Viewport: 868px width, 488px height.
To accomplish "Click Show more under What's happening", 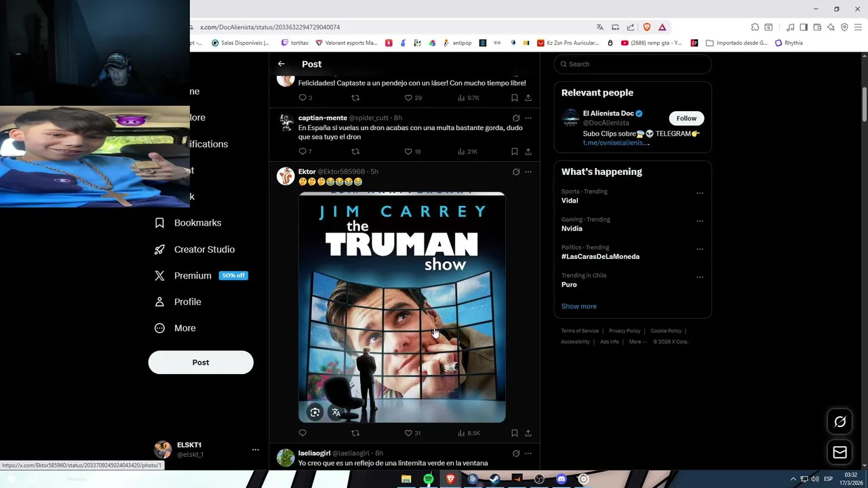I will (578, 306).
